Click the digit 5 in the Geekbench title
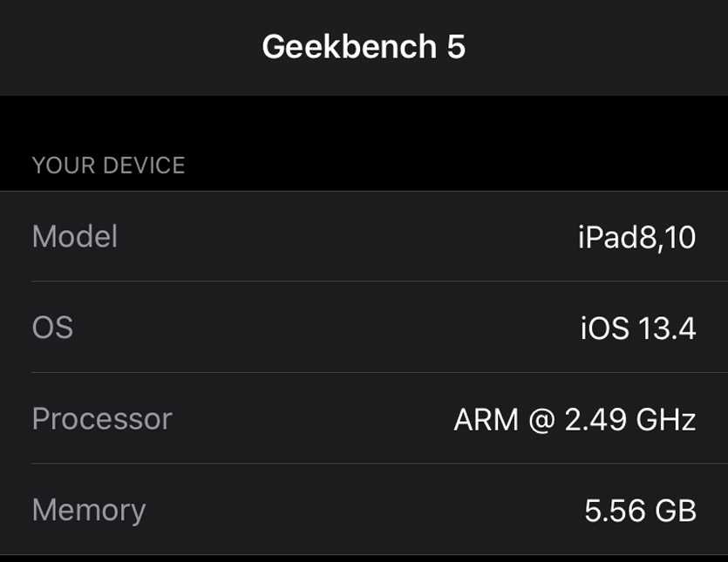Image resolution: width=728 pixels, height=562 pixels. [456, 47]
